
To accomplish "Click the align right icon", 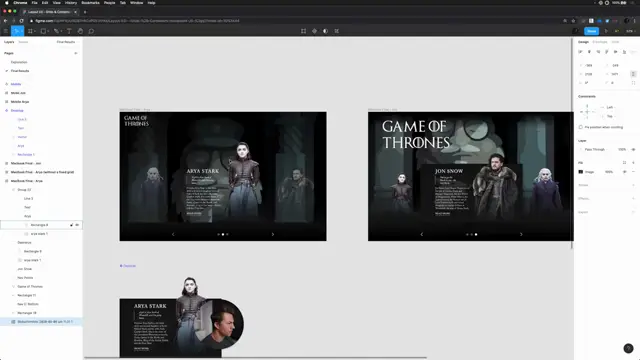I will (598, 52).
